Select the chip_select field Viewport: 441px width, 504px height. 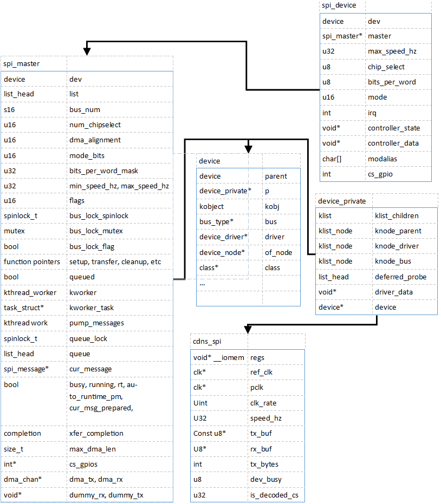(x=386, y=67)
